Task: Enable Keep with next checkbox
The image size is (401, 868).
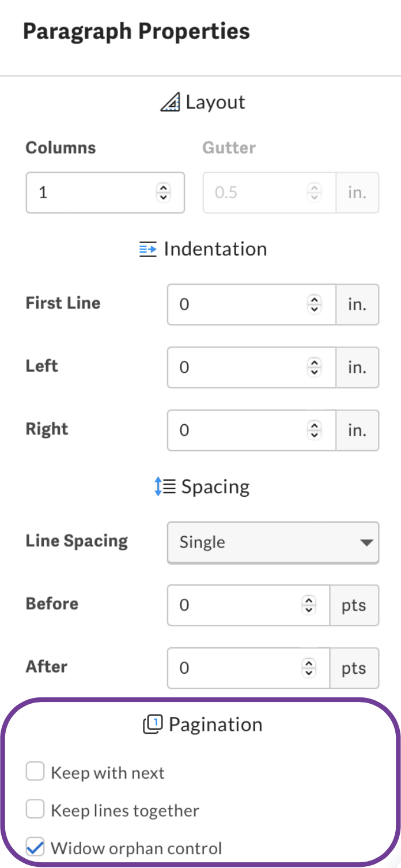Action: [x=35, y=772]
